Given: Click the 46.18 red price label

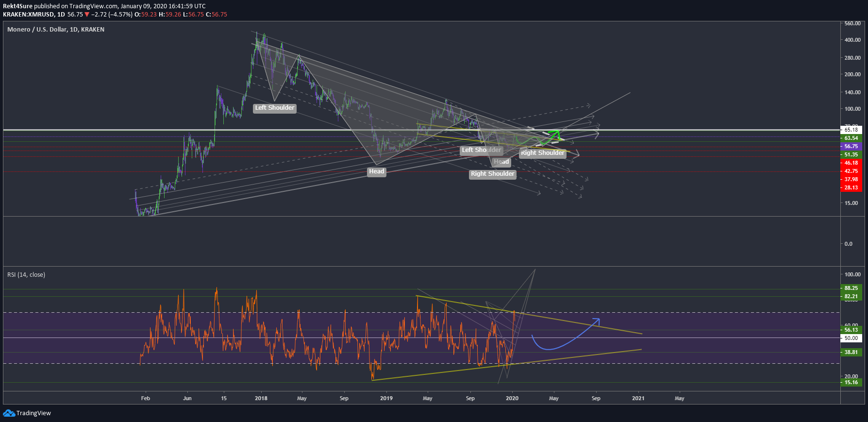Looking at the screenshot, I should pyautogui.click(x=851, y=163).
